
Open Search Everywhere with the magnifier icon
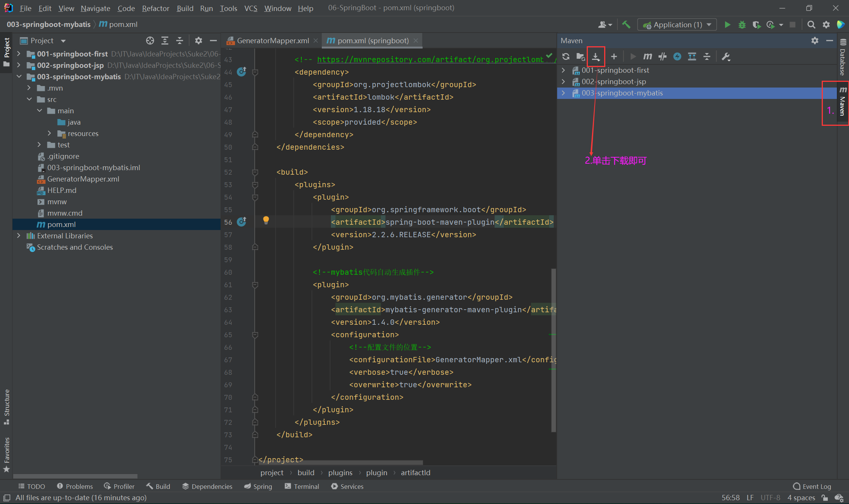pos(811,24)
